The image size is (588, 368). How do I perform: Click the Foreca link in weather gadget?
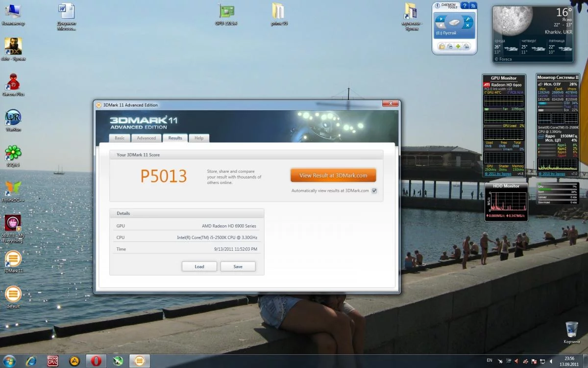[x=503, y=59]
